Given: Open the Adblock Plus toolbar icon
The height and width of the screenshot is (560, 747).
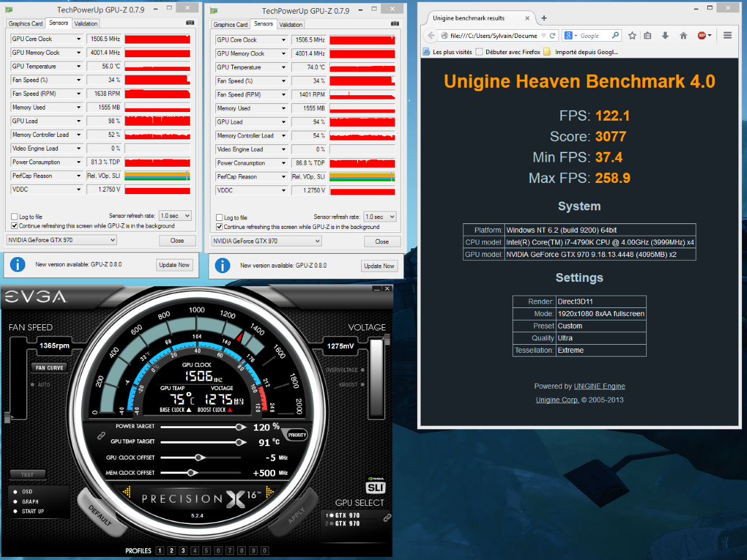Looking at the screenshot, I should coord(702,35).
